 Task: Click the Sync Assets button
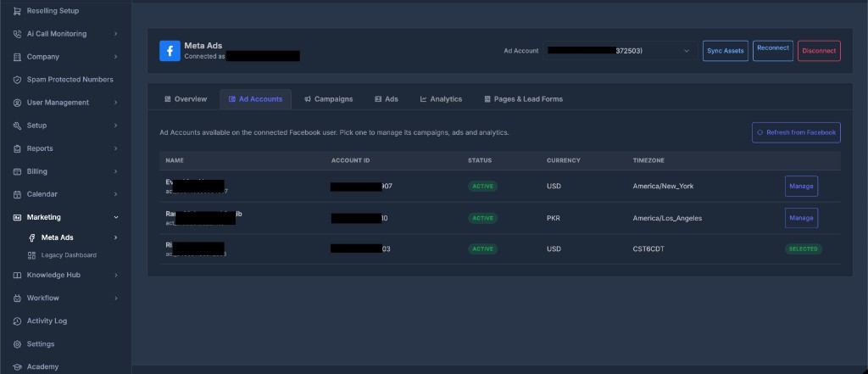[x=726, y=50]
